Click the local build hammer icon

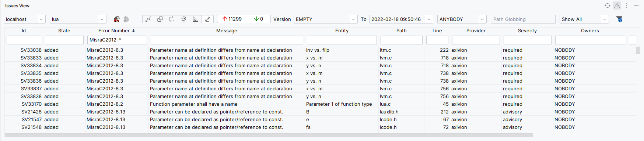[x=117, y=19]
